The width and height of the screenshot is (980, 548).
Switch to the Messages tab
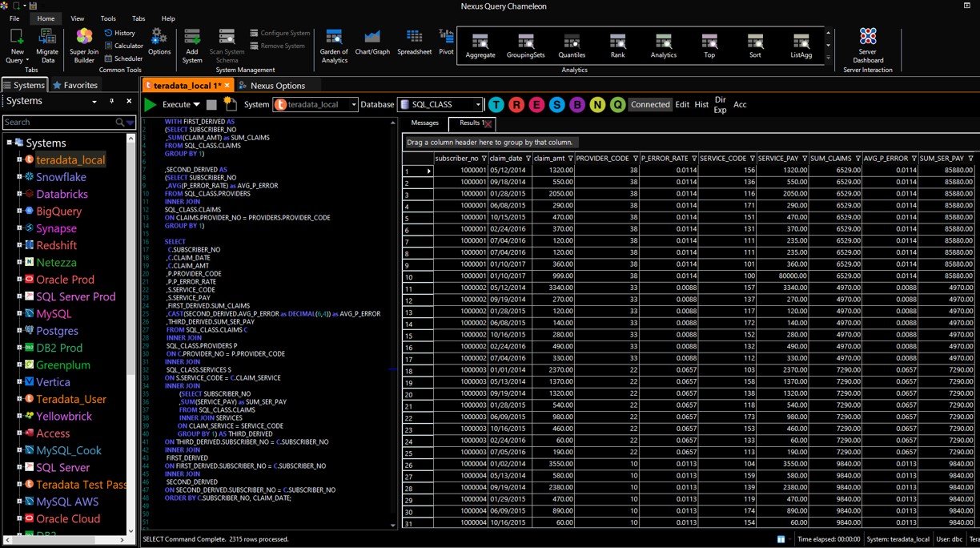pyautogui.click(x=424, y=123)
